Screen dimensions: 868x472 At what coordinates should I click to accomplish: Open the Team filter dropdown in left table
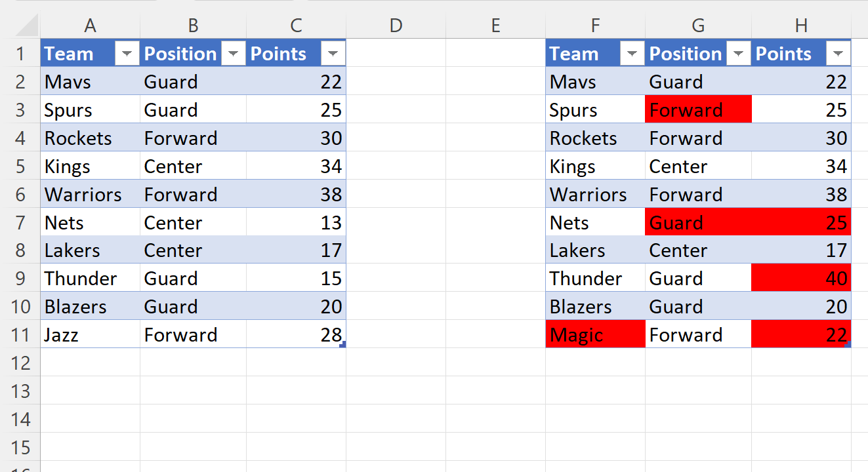(127, 53)
